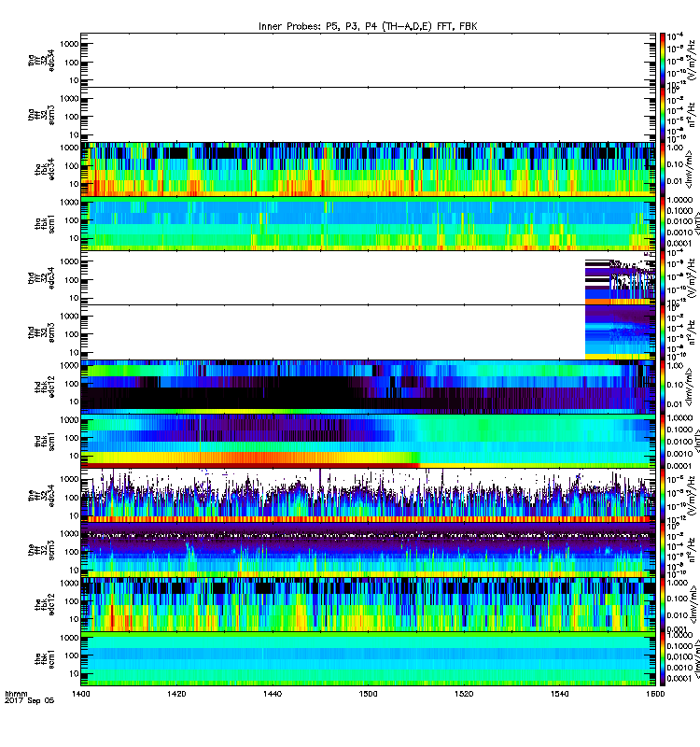Screen dimensions: 700x747
Task: Click the the fff 32 edc34 panel label
Action: coord(41,496)
